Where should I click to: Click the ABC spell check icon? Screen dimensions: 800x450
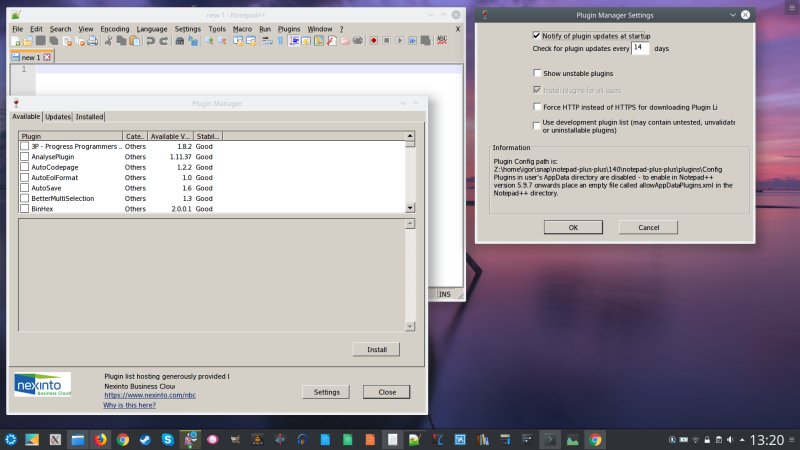tap(442, 40)
